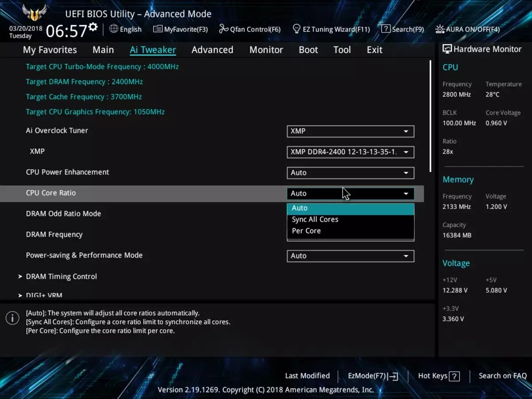The height and width of the screenshot is (399, 532).
Task: Click the EzMode exit arrow icon
Action: [x=393, y=376]
